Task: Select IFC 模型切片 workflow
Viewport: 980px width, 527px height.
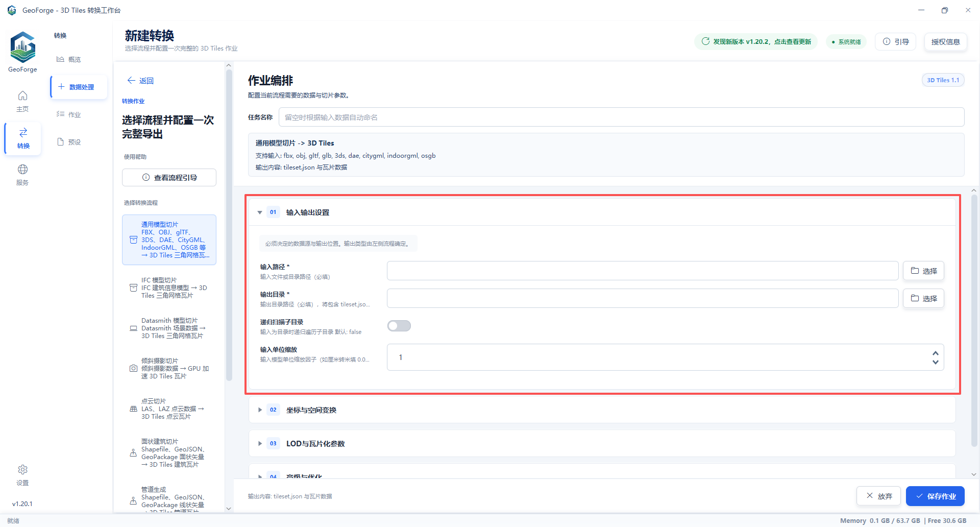Action: coord(169,288)
